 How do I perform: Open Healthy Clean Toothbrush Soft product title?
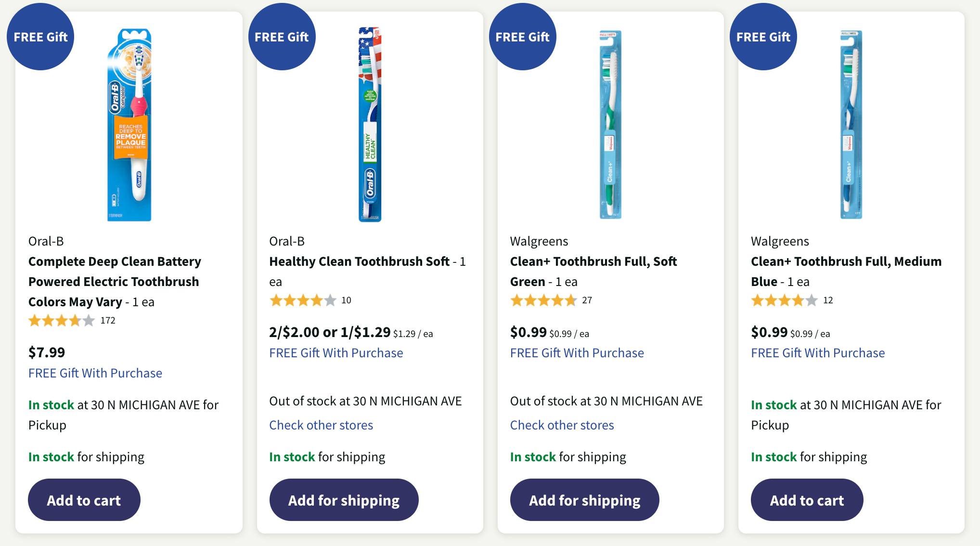pyautogui.click(x=359, y=261)
